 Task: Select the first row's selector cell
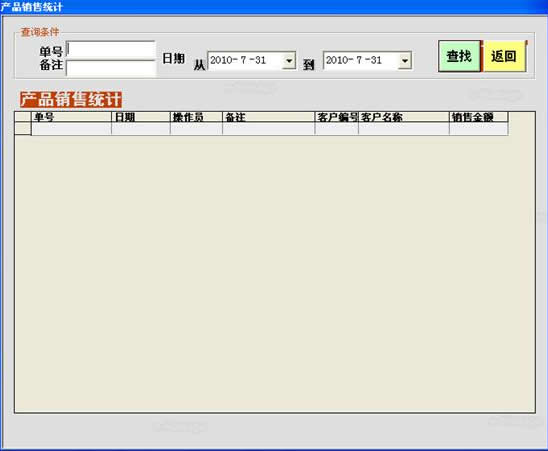click(x=23, y=129)
